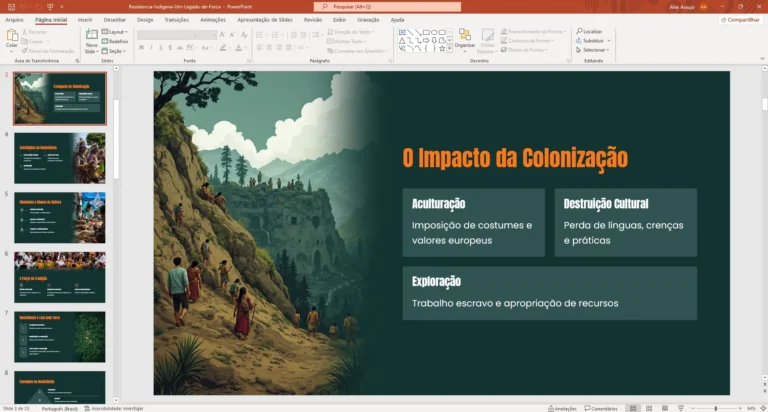The width and height of the screenshot is (768, 412).
Task: Open the Comentários pane from status bar
Action: (601, 408)
